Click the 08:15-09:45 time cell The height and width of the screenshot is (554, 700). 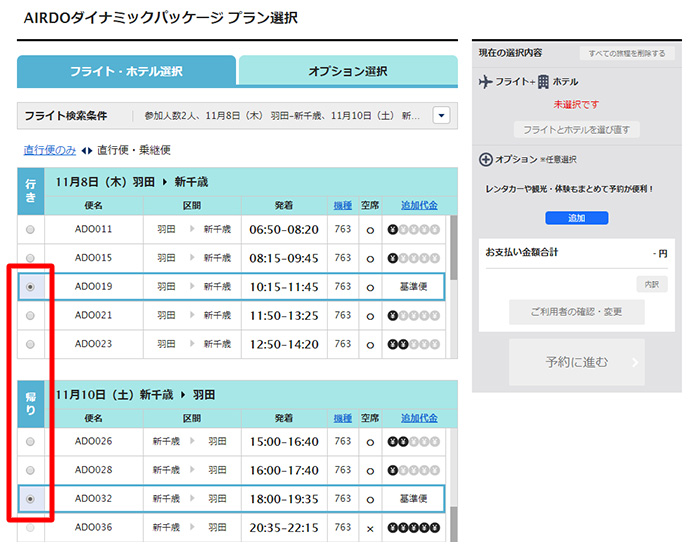284,258
